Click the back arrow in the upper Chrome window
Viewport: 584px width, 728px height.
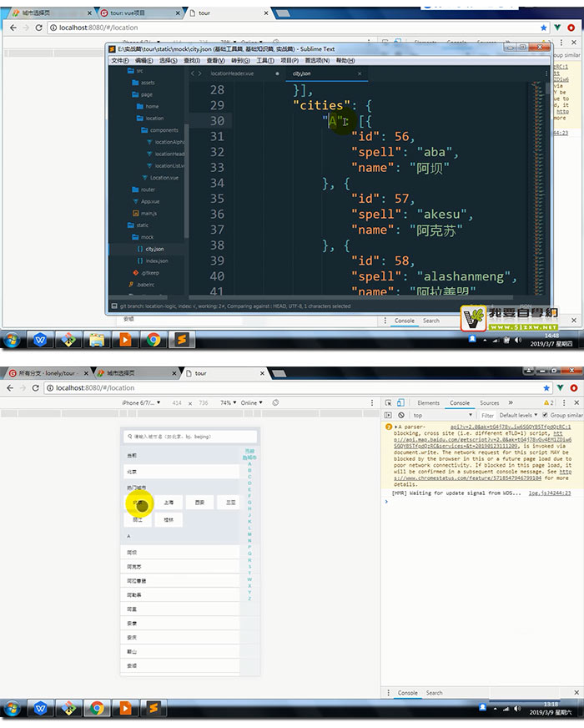pos(13,28)
